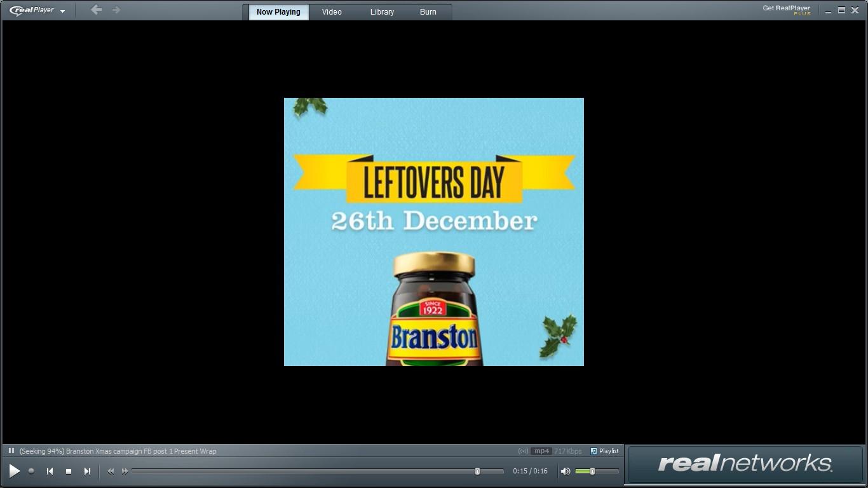
Task: Click the 717 Kbps bitrate readout
Action: (568, 451)
